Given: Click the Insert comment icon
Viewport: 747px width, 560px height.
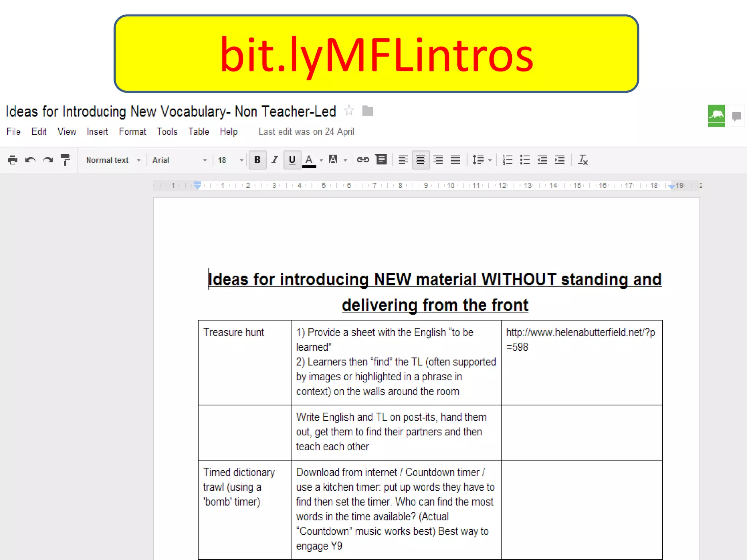Looking at the screenshot, I should (381, 160).
